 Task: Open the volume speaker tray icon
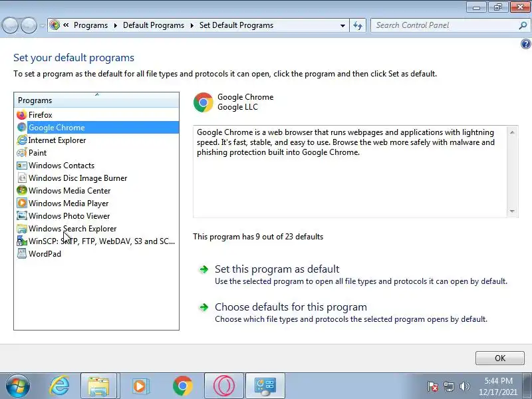(465, 386)
